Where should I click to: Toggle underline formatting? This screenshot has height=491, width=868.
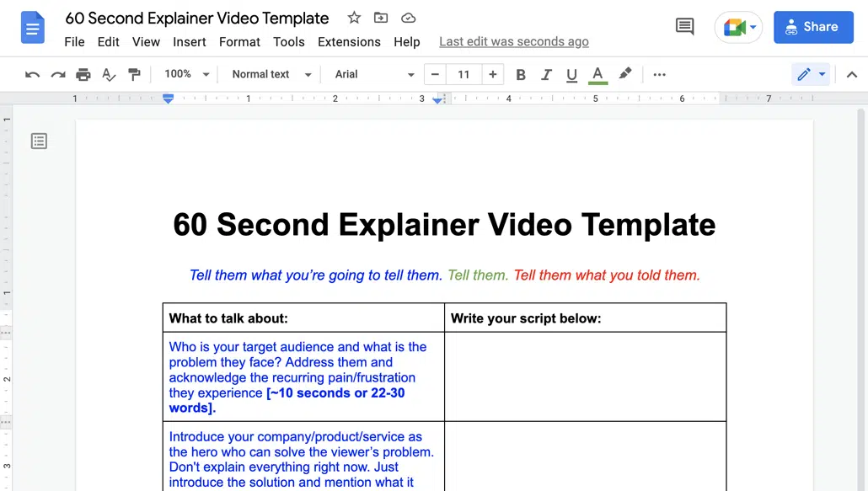[571, 74]
